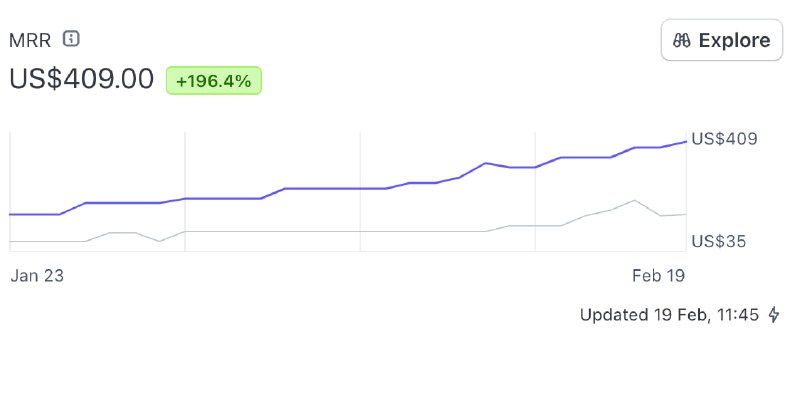Click the gray line's starting point
The image size is (800, 416).
tap(11, 241)
